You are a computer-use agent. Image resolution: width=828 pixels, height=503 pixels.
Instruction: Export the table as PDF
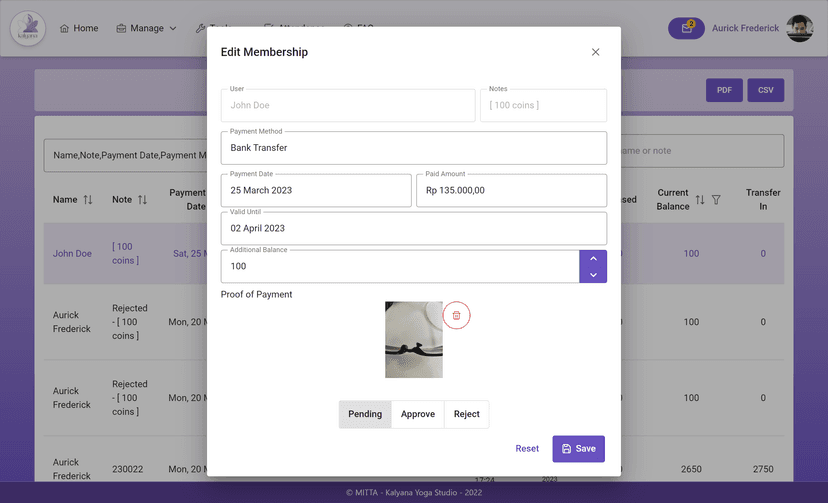click(x=724, y=90)
